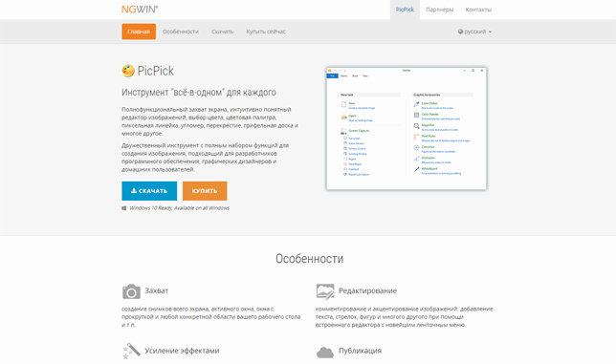
Task: Click the NGWIN logo
Action: (x=140, y=10)
